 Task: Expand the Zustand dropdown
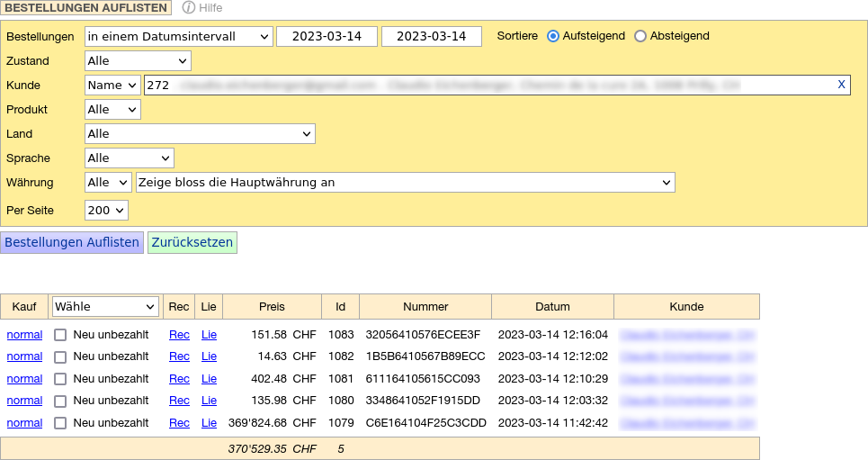tap(138, 60)
